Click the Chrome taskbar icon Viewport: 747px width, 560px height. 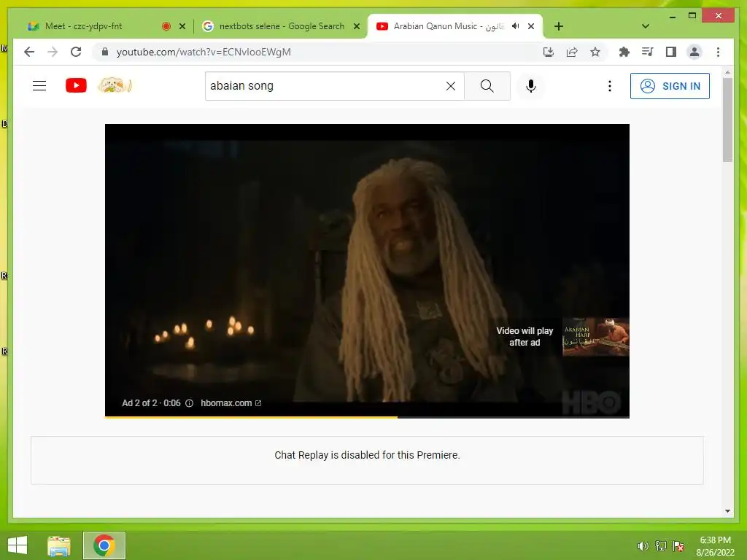(x=104, y=545)
